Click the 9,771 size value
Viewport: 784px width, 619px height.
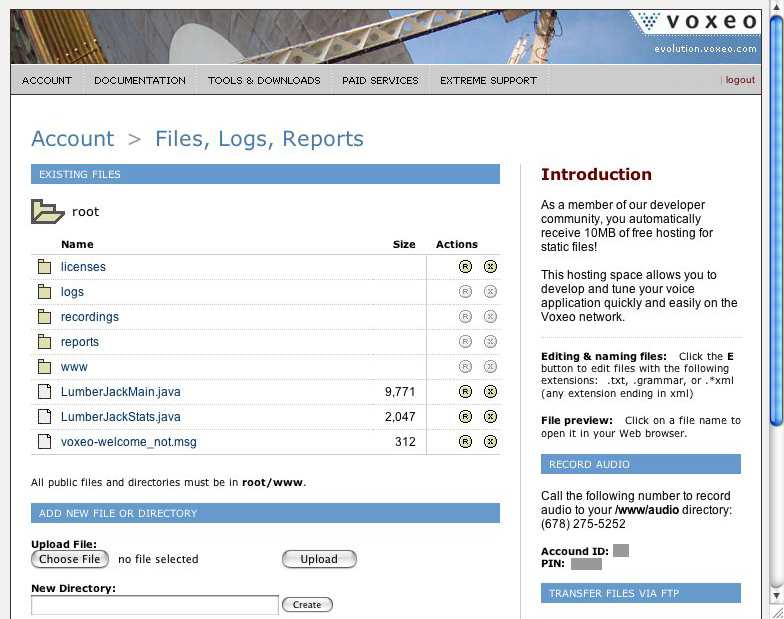(x=400, y=392)
